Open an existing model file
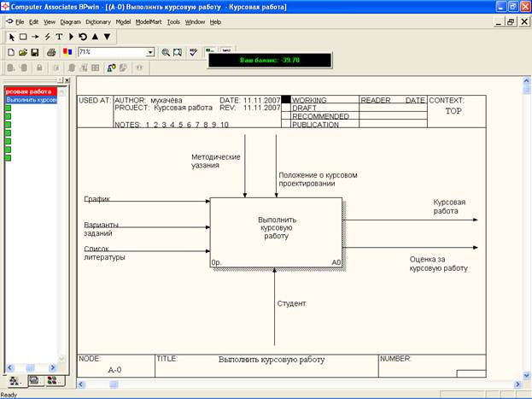The height and width of the screenshot is (399, 532). pyautogui.click(x=23, y=52)
